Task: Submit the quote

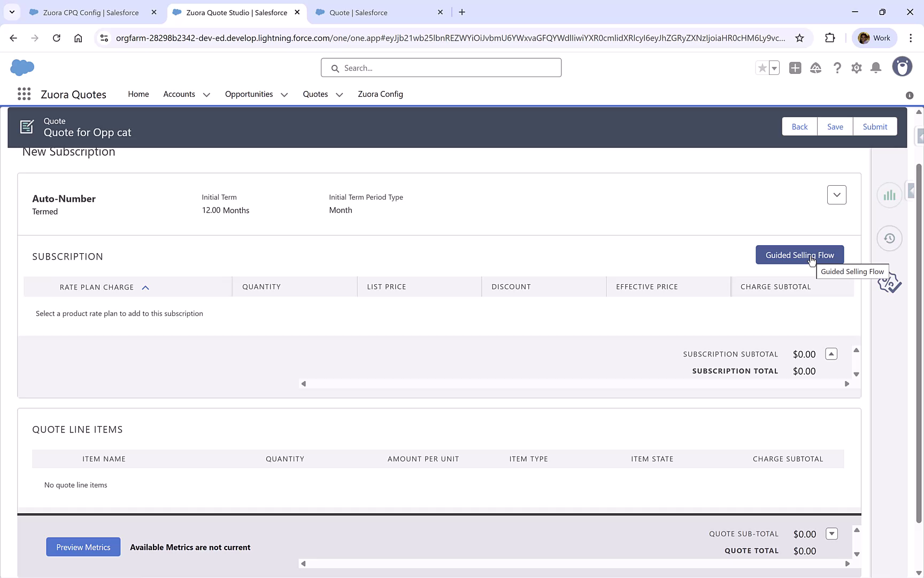Action: pos(875,126)
